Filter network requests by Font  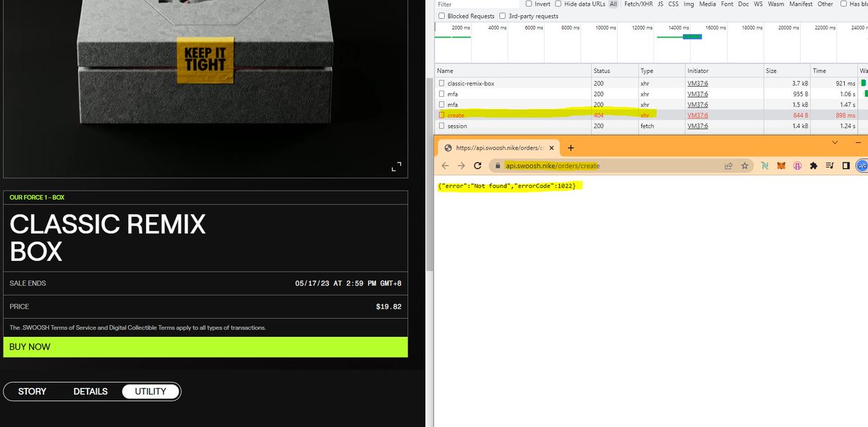pyautogui.click(x=727, y=4)
